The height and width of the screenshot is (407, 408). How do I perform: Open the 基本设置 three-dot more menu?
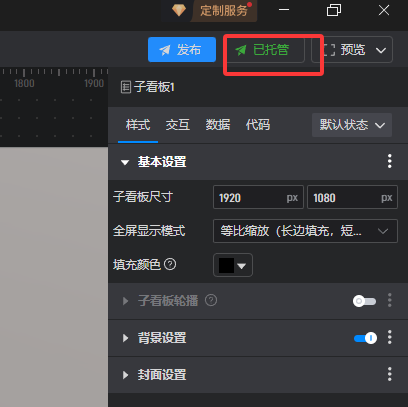coord(390,162)
